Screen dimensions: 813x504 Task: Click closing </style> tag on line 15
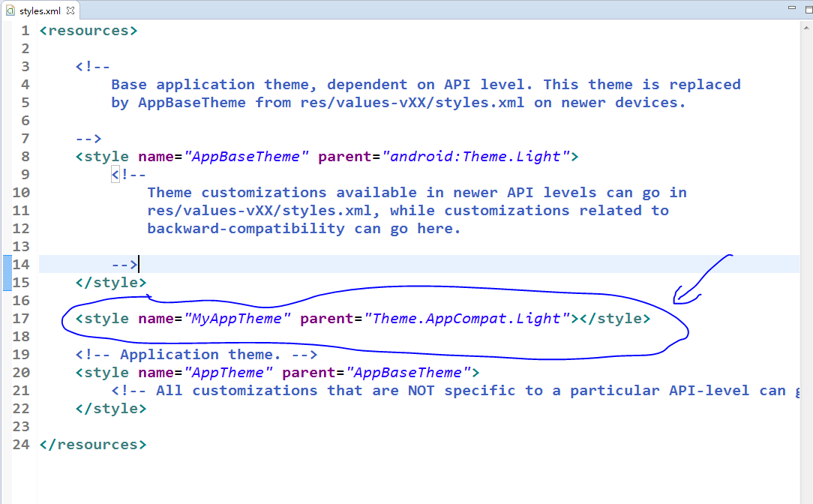pos(111,283)
